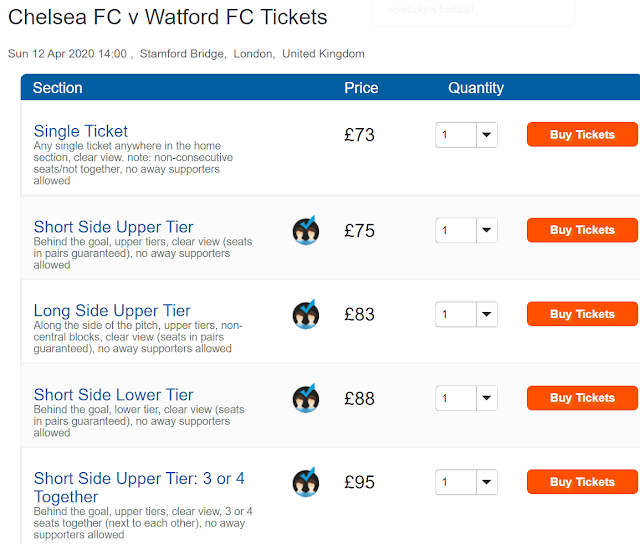Open the Long Side Upper Tier quantity dropdown
Image resolution: width=640 pixels, height=544 pixels.
(466, 315)
